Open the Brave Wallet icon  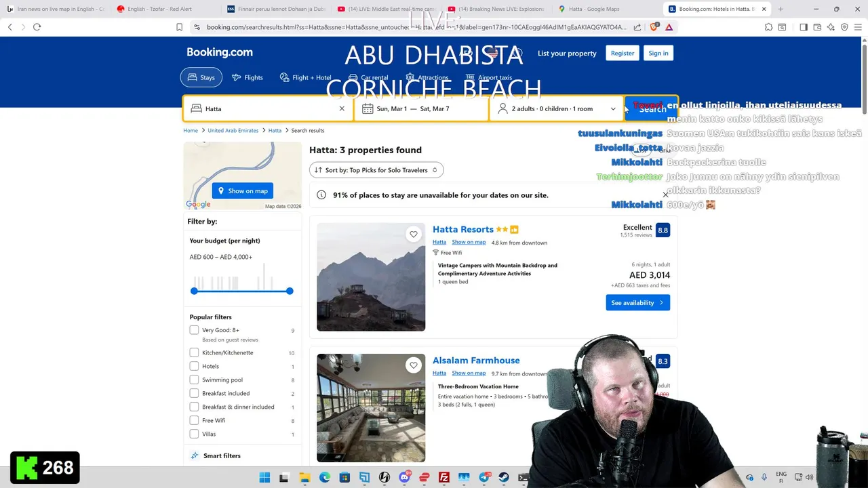817,27
